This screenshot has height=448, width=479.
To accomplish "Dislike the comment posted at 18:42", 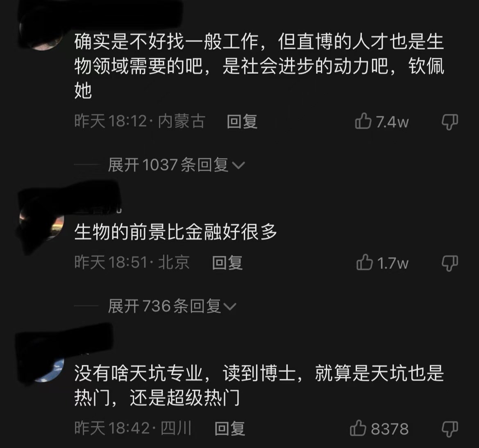I will point(450,429).
